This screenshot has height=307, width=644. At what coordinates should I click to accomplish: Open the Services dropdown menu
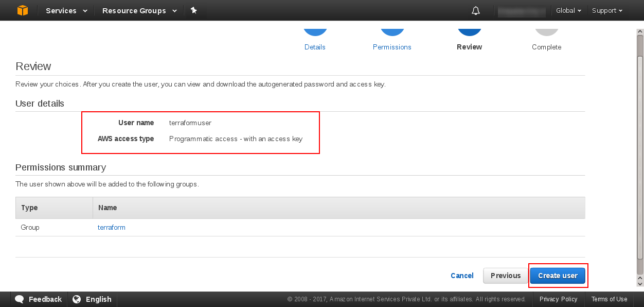click(66, 10)
